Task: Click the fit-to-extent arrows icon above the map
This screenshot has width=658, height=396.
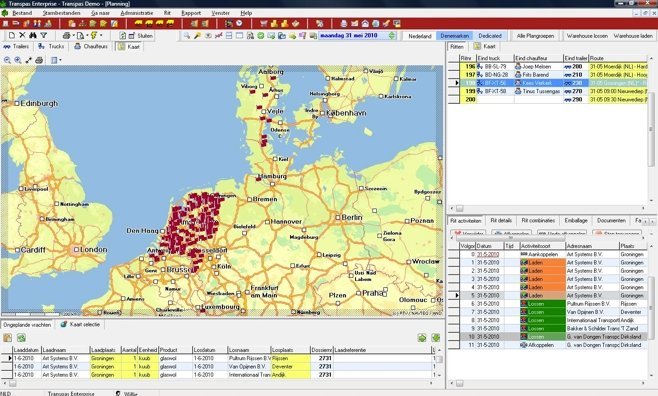Action: (29, 60)
